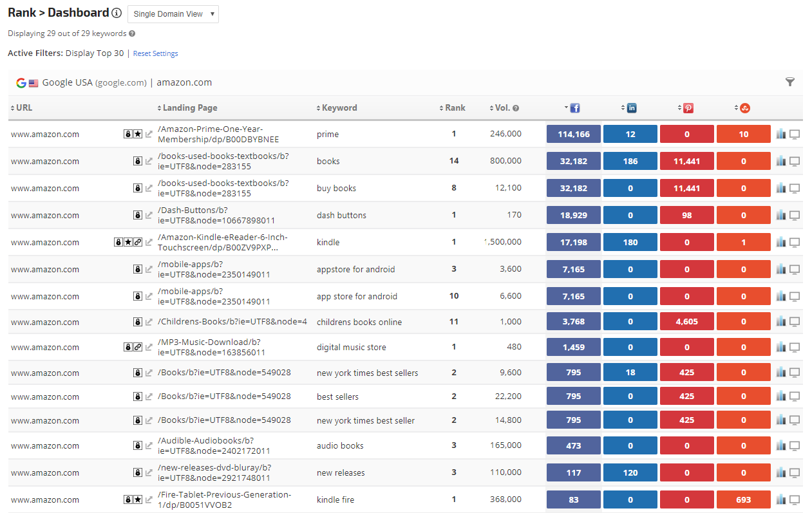Sort by Pinterest column

click(x=687, y=108)
